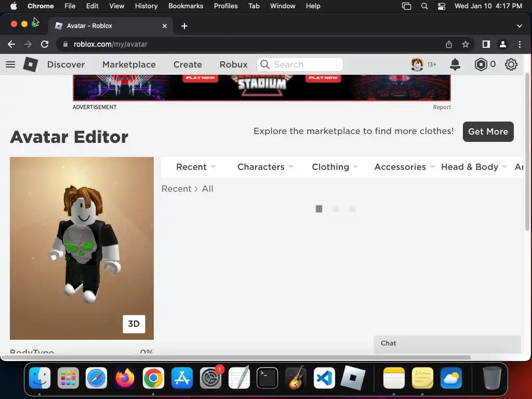Expand the Characters category dropdown
Screen dimensions: 532x399
[x=265, y=167]
